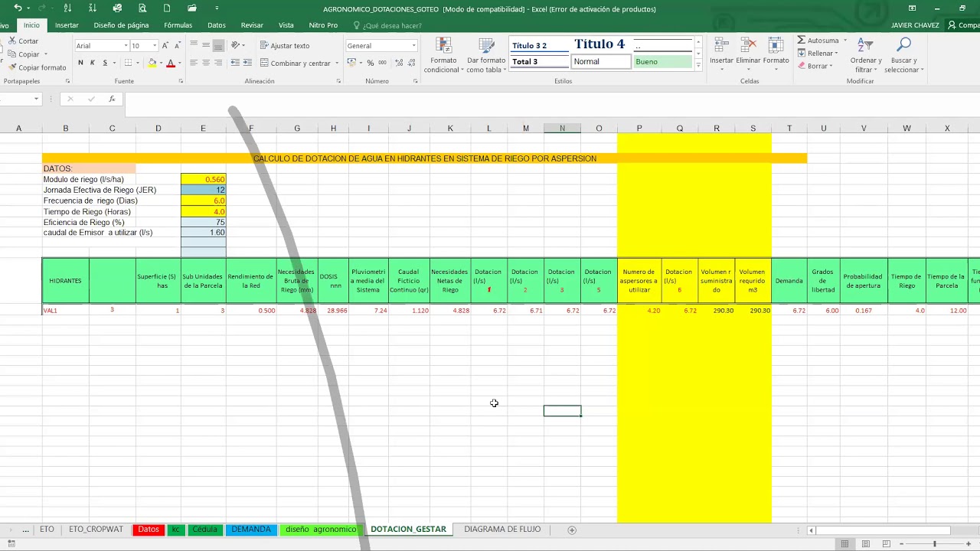This screenshot has height=551, width=980.
Task: Align text left
Action: [x=194, y=63]
